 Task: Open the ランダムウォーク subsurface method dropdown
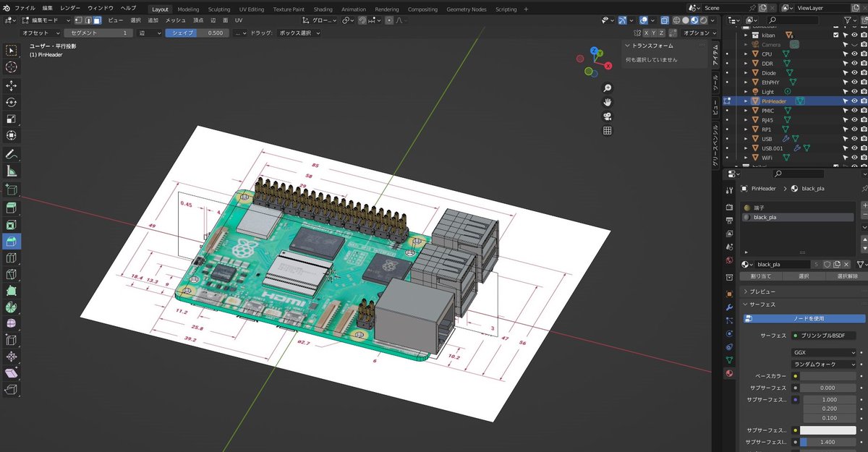point(825,364)
